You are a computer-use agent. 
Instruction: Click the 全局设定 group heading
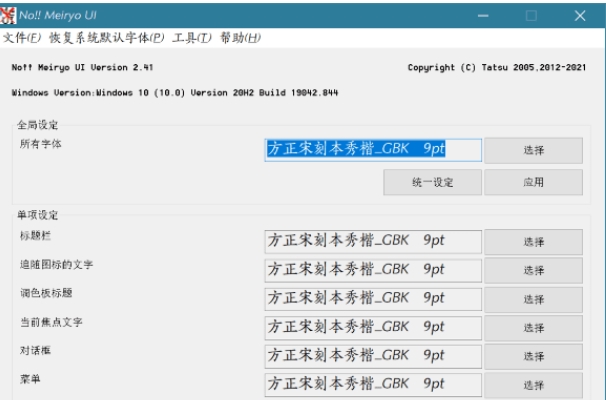tap(37, 125)
